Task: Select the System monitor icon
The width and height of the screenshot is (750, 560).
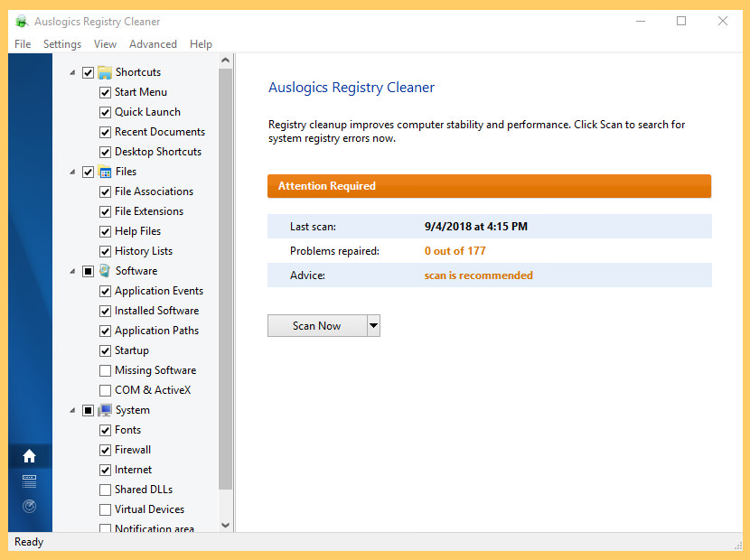Action: 105,410
